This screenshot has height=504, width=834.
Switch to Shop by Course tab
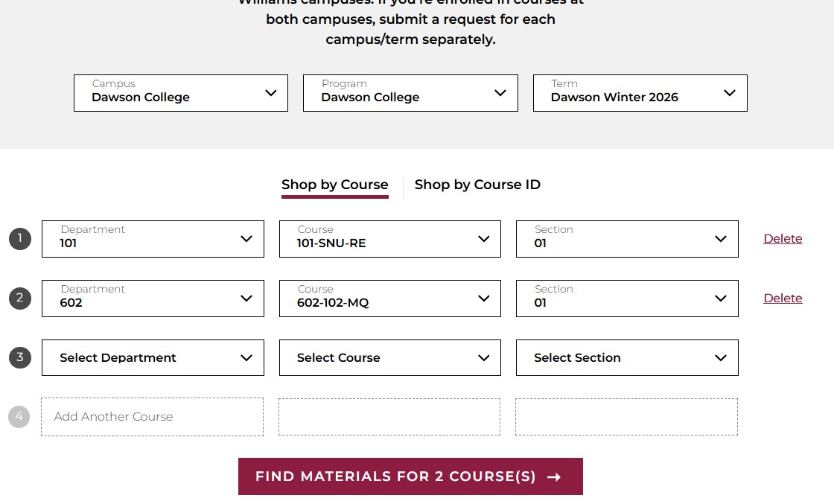334,185
